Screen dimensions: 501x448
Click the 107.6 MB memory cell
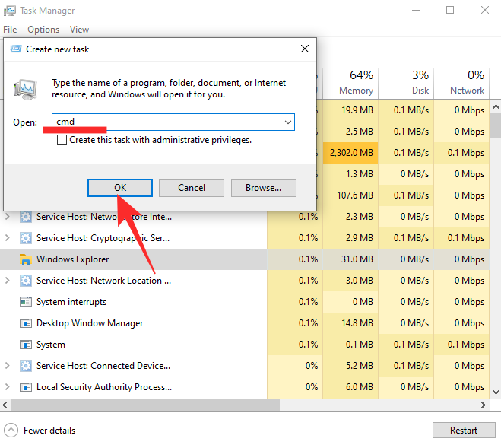point(350,195)
